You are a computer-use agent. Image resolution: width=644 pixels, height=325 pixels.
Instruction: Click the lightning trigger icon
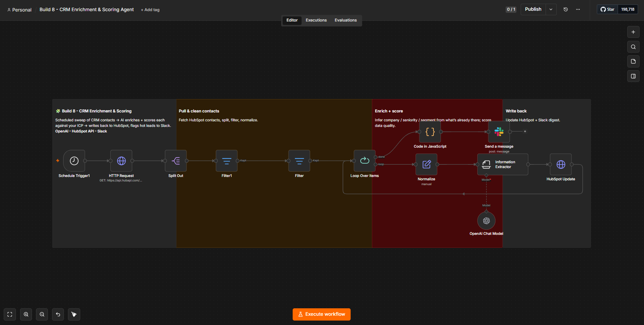click(58, 161)
